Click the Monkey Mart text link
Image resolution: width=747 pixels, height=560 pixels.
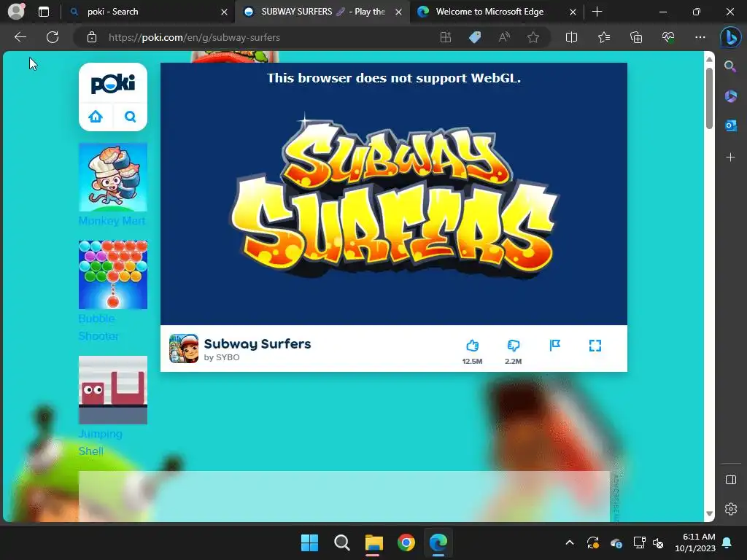(112, 220)
